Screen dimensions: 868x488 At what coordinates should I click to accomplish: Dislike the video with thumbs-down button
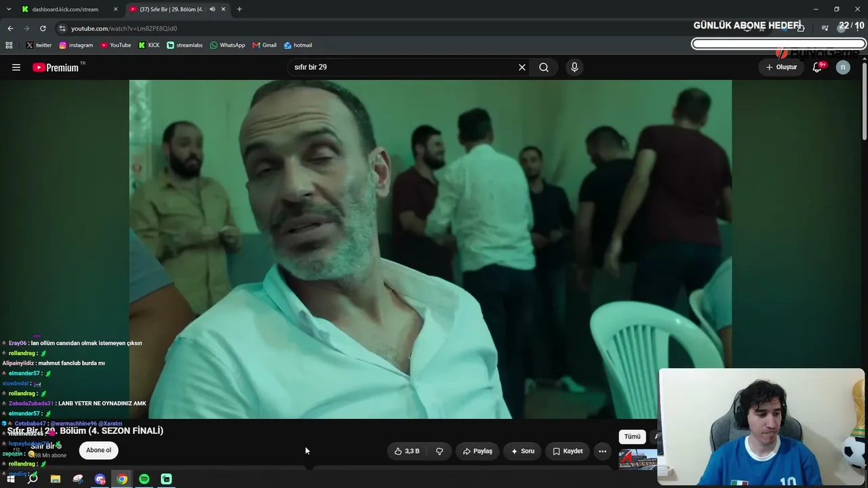coord(439,451)
